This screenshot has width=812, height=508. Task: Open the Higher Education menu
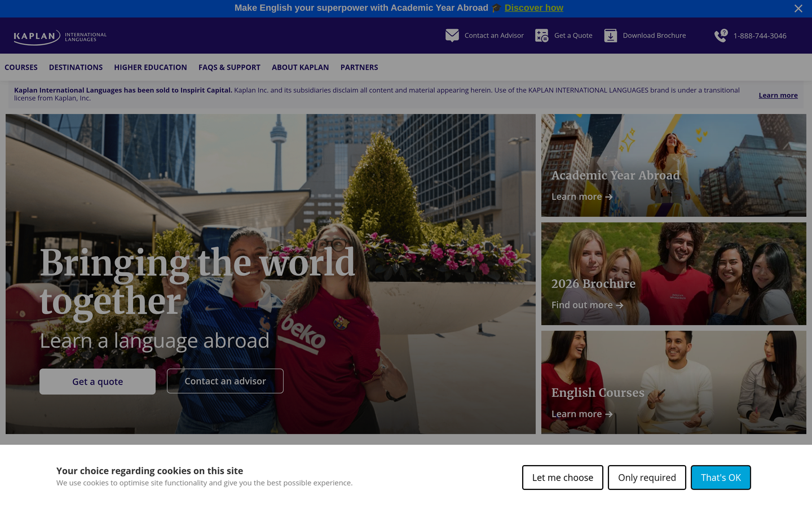tap(151, 67)
